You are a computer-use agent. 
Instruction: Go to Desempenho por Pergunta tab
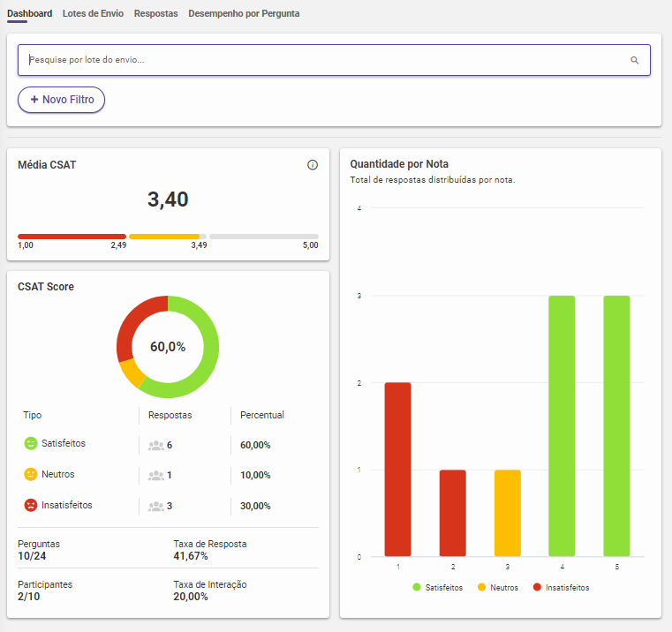tap(244, 14)
